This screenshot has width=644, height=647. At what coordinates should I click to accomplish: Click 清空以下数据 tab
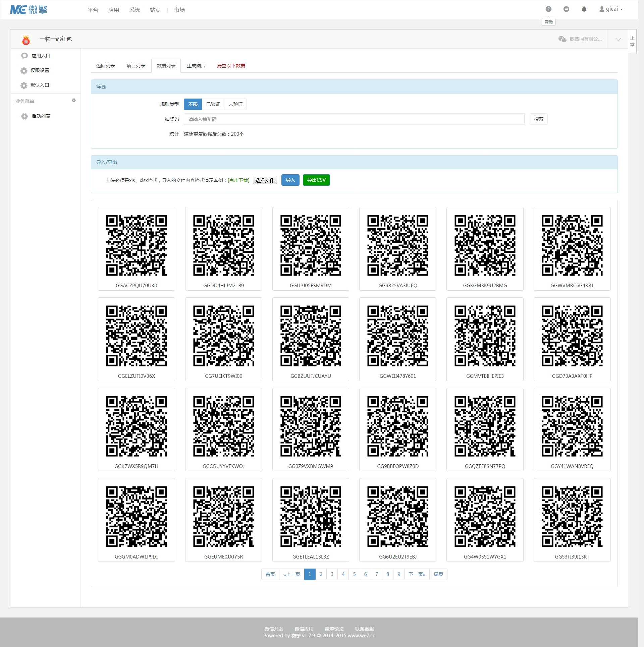point(231,66)
